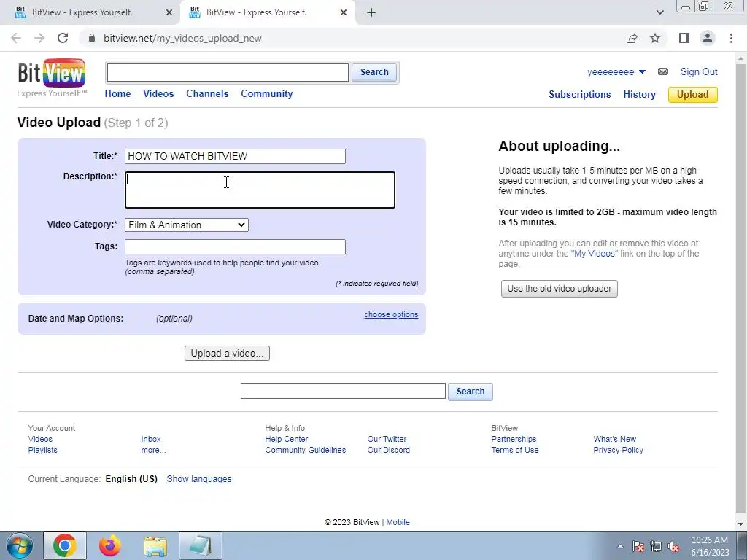Open Chrome from the taskbar
This screenshot has width=747, height=560.
pos(65,545)
